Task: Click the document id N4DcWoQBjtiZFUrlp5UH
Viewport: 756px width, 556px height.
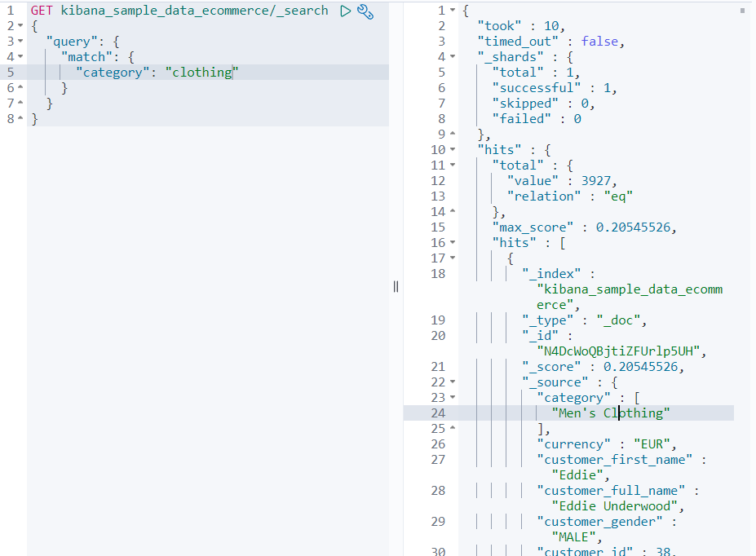Action: tap(618, 351)
